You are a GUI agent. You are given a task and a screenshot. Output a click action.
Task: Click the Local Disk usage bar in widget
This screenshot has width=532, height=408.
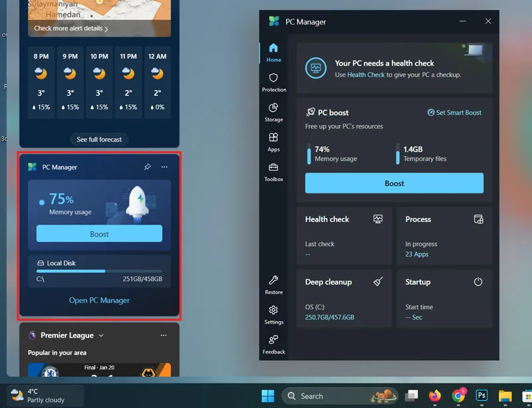pyautogui.click(x=99, y=271)
